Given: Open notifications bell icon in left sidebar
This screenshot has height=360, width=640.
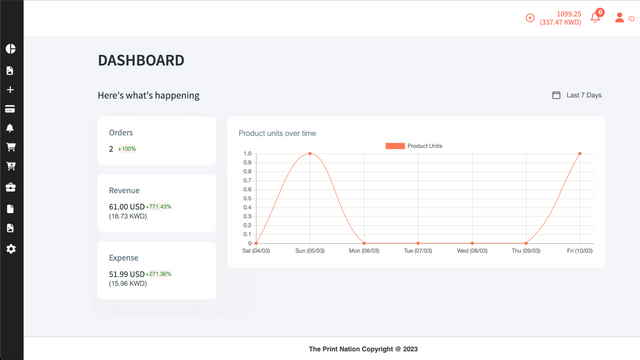Looking at the screenshot, I should click(x=10, y=128).
